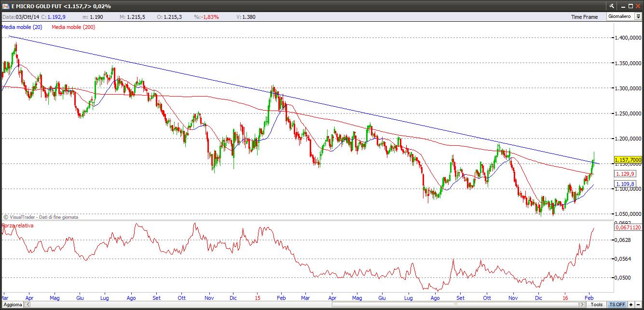The height and width of the screenshot is (310, 644).
Task: Click the hammer settings icon in title bar
Action: pyautogui.click(x=612, y=6)
